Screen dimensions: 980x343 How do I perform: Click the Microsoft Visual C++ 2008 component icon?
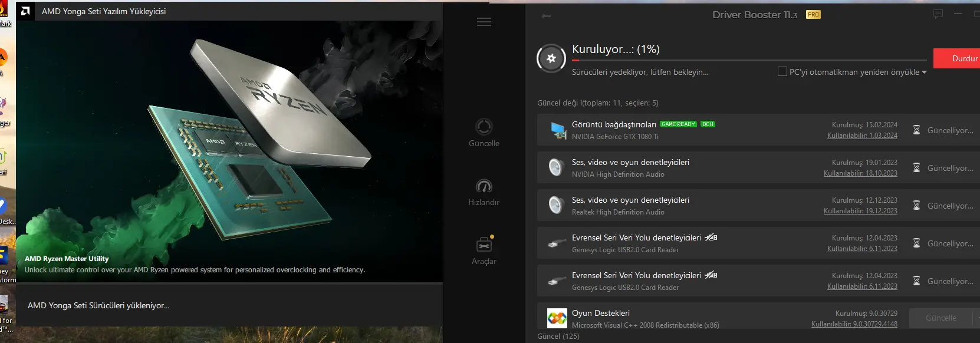coord(557,318)
